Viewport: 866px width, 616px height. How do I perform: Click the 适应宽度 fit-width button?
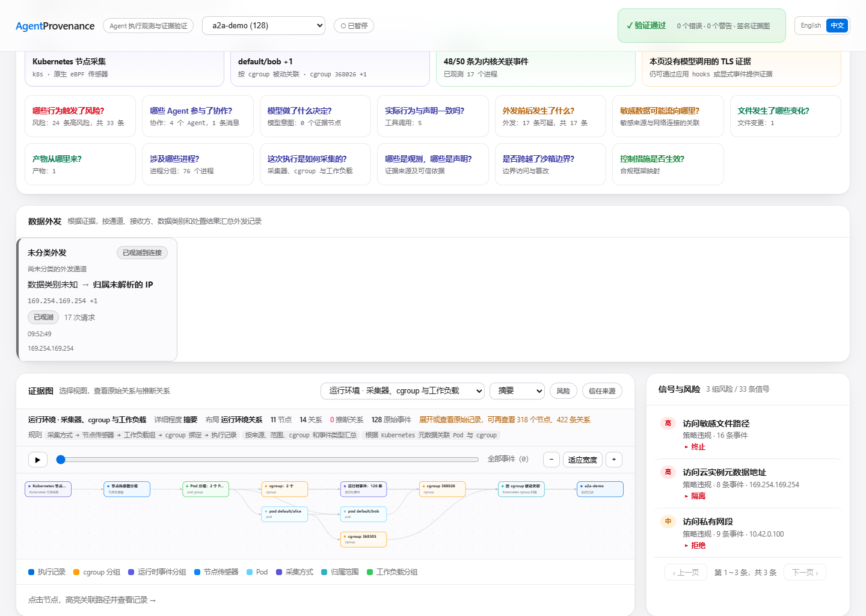pyautogui.click(x=583, y=460)
